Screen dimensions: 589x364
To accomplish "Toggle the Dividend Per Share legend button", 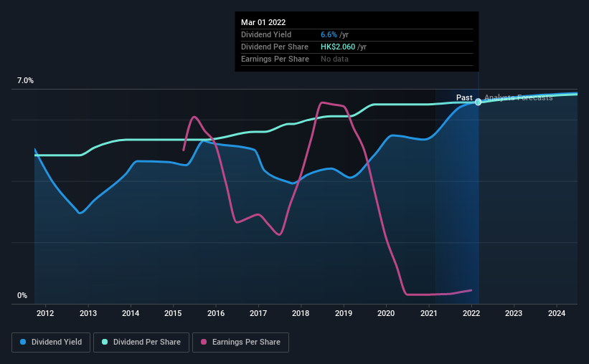I will click(141, 343).
